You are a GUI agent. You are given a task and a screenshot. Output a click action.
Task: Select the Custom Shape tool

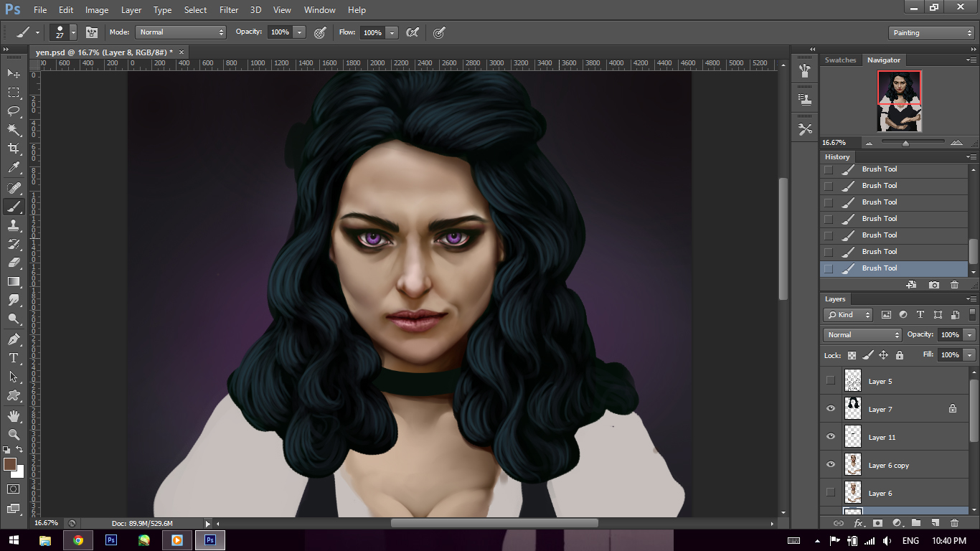pyautogui.click(x=14, y=395)
